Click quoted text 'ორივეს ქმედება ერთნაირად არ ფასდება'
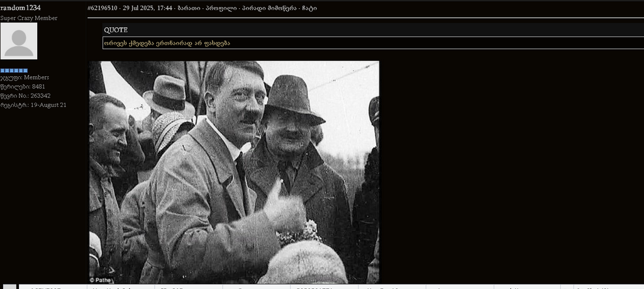 167,43
